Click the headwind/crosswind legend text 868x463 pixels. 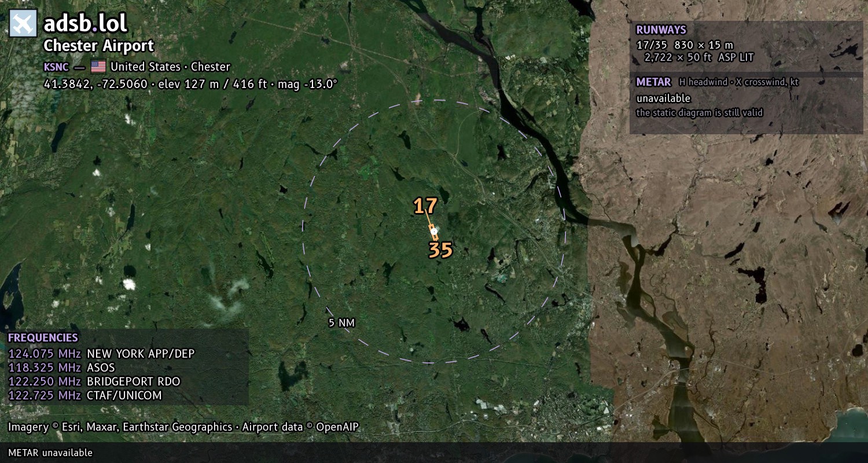click(739, 82)
